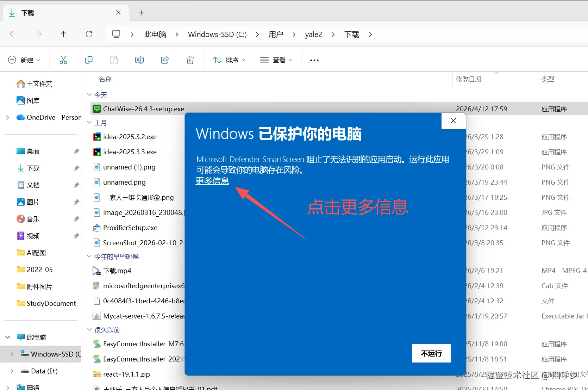Click the ellipsis for more toolbar options
The width and height of the screenshot is (588, 390).
click(x=314, y=60)
